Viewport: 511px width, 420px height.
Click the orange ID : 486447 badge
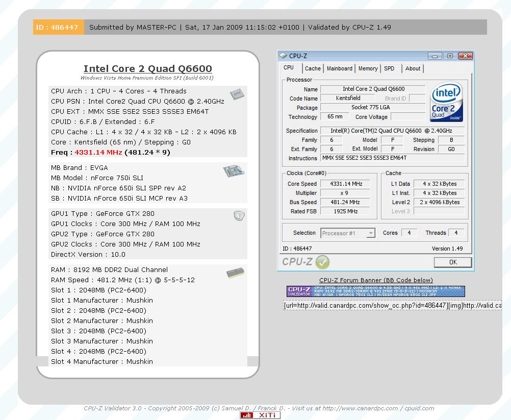(x=59, y=27)
